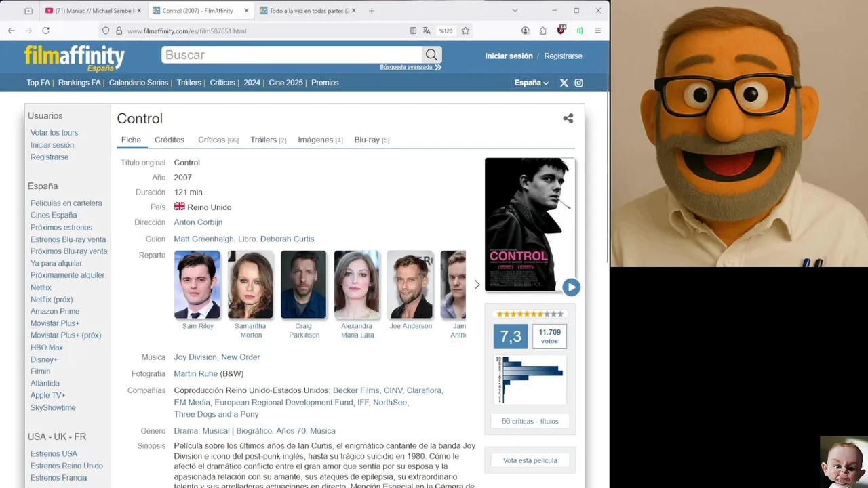Open Joy Division music link
This screenshot has height=488, width=868.
[x=195, y=357]
